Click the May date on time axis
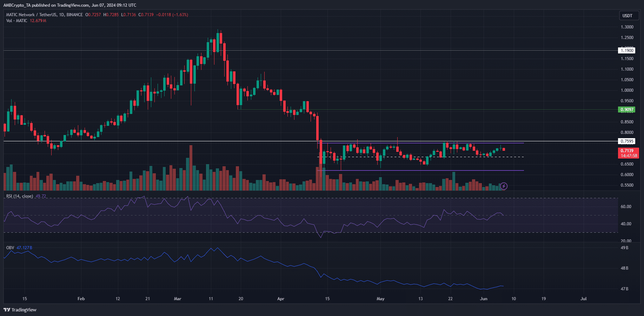 tap(380, 299)
